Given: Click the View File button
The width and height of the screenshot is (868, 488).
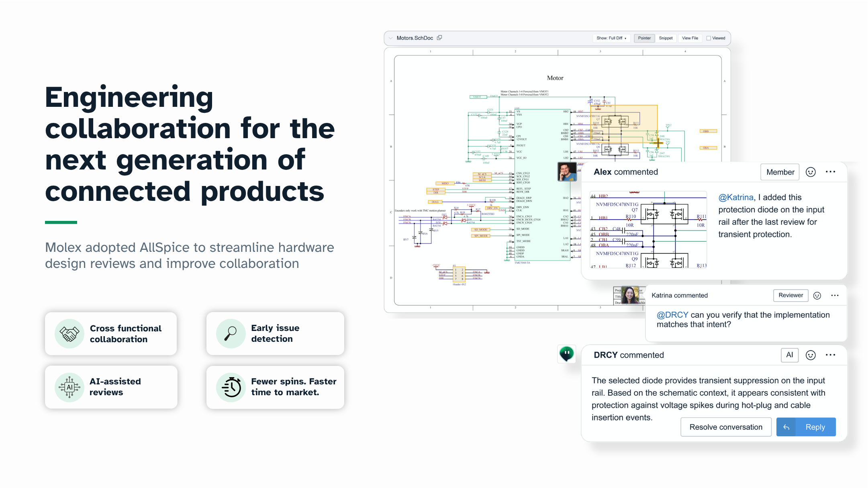Looking at the screenshot, I should pos(690,38).
